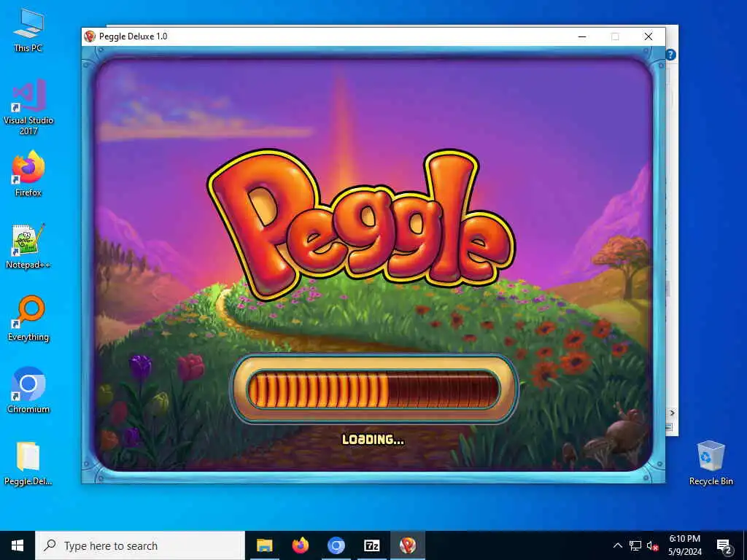Open Notepad++ desktop shortcut

28,246
